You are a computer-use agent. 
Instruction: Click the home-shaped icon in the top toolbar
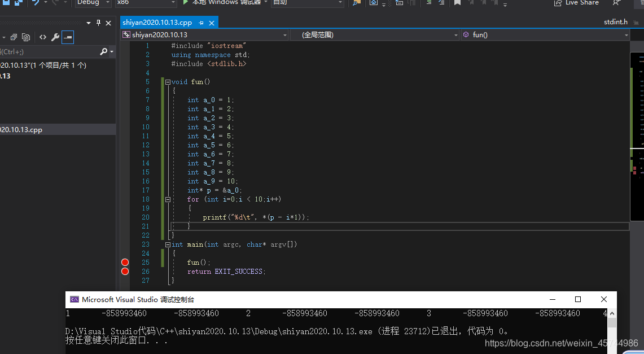point(373,2)
